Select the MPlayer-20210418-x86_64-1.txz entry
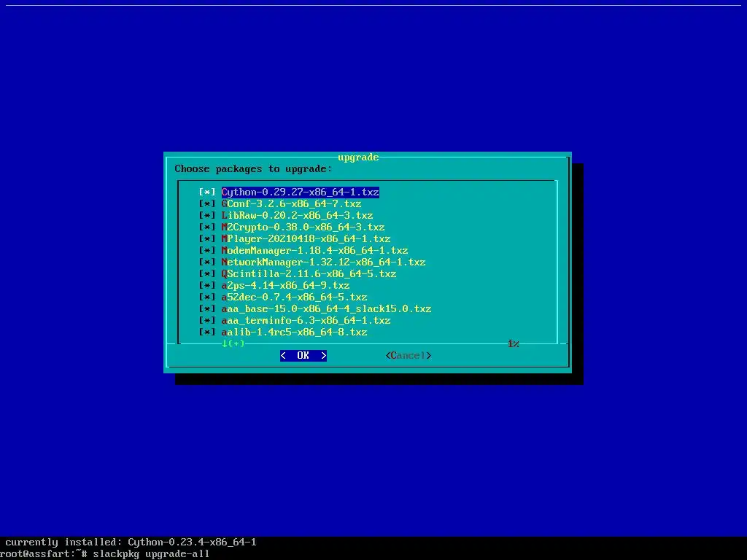This screenshot has height=560, width=747. [306, 238]
